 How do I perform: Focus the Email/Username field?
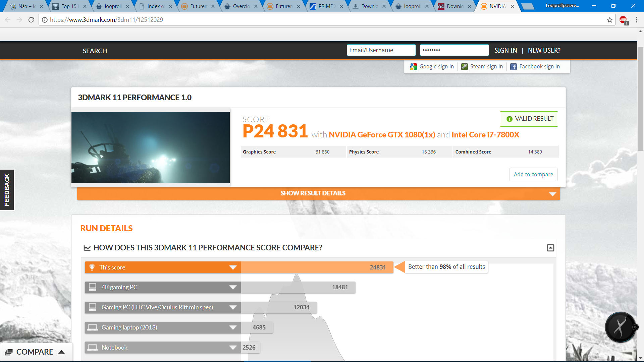click(381, 50)
